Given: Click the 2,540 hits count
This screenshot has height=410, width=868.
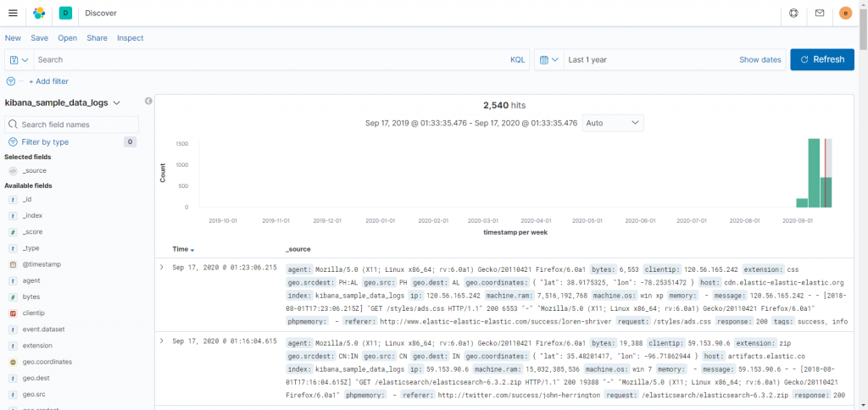Looking at the screenshot, I should pyautogui.click(x=504, y=105).
